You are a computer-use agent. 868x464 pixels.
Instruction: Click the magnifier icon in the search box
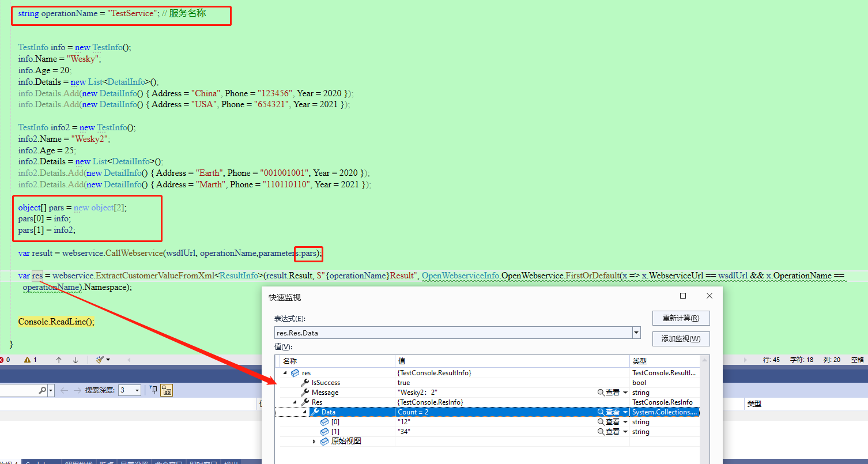[43, 390]
